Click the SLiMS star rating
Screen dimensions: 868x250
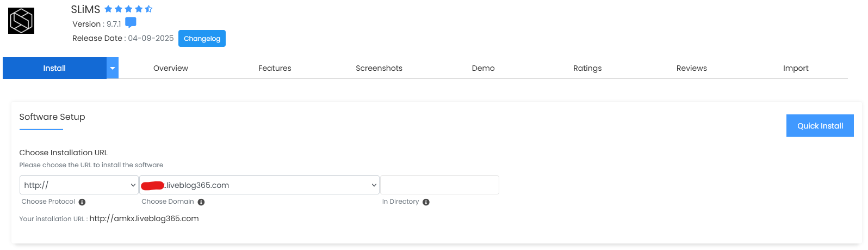[x=128, y=9]
